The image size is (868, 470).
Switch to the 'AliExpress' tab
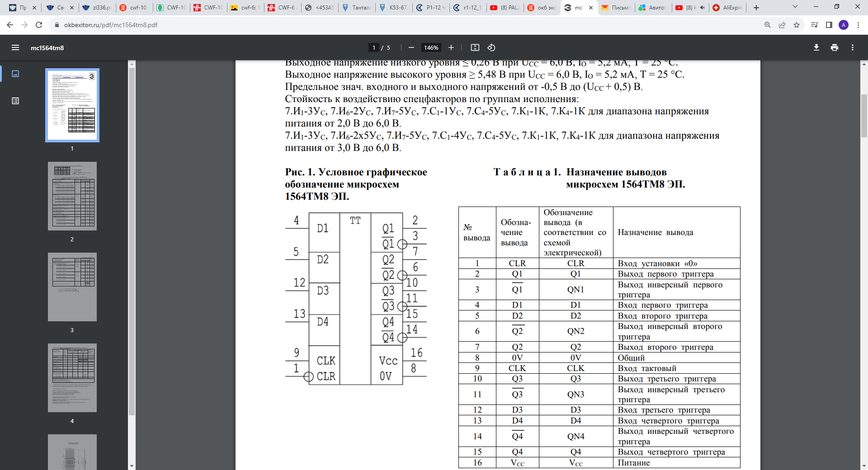(727, 8)
